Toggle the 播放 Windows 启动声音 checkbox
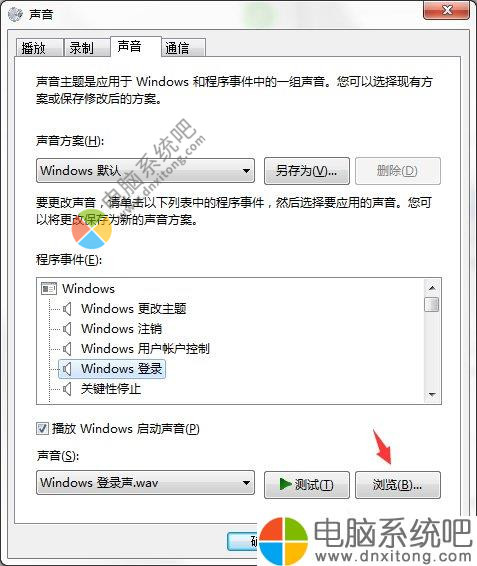The image size is (477, 566). 42,429
